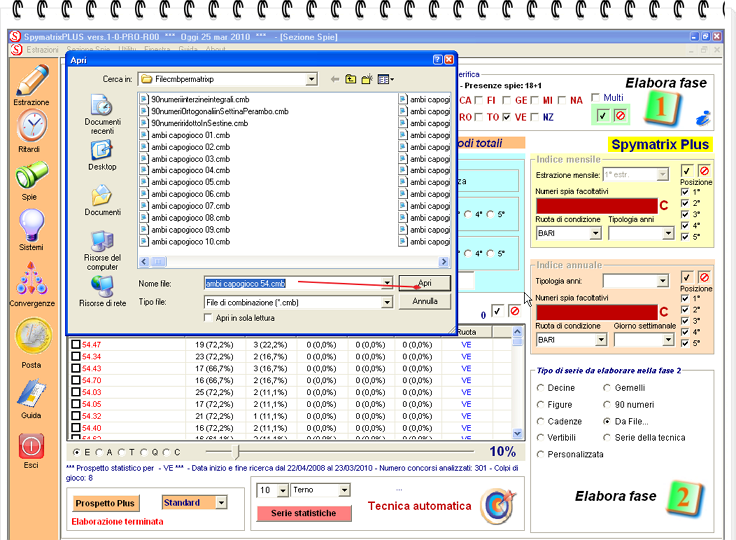Image resolution: width=736 pixels, height=540 pixels.
Task: Select the Spie flashlight icon
Action: [31, 175]
